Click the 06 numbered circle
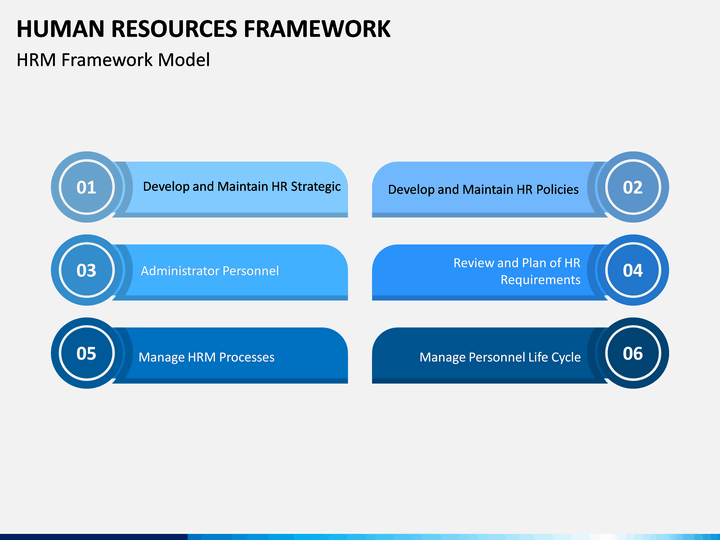The height and width of the screenshot is (540, 720). tap(633, 353)
